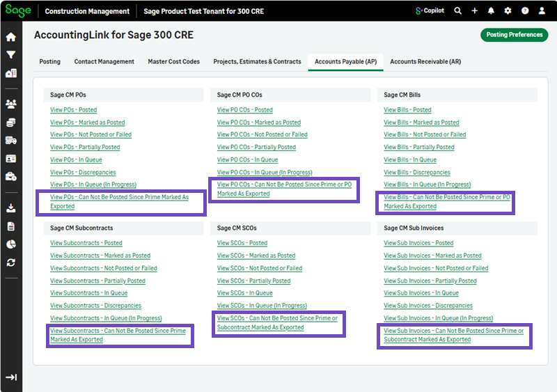Image resolution: width=557 pixels, height=392 pixels.
Task: Open the buildings/projects sidebar icon
Action: [x=11, y=73]
